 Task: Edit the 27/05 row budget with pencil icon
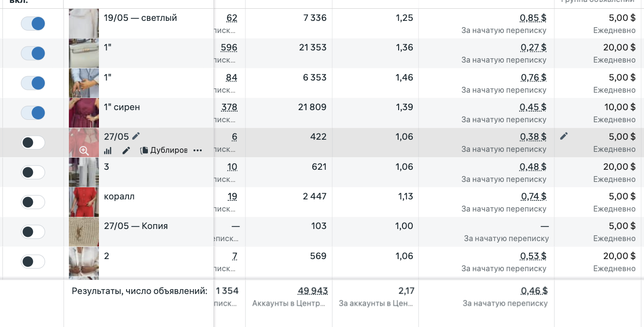563,136
